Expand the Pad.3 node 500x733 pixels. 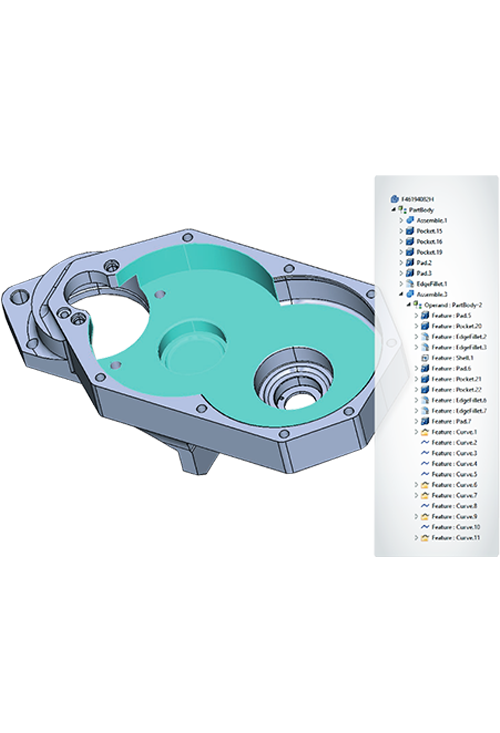point(401,273)
